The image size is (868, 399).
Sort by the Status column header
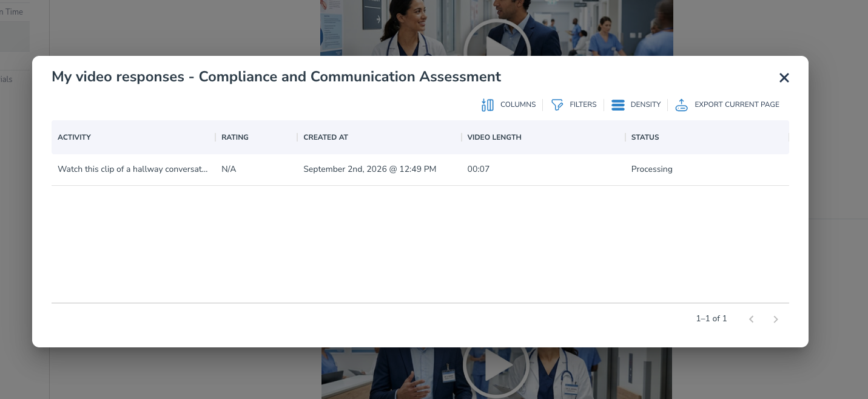tap(645, 137)
